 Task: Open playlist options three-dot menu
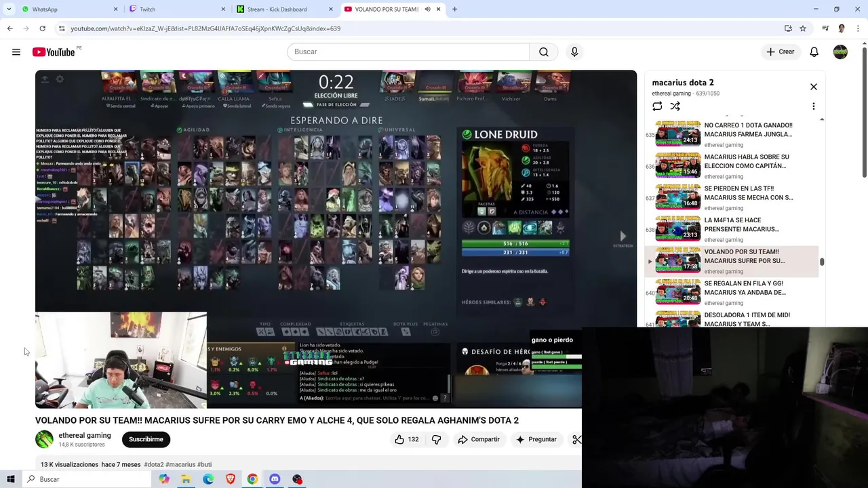(x=814, y=106)
